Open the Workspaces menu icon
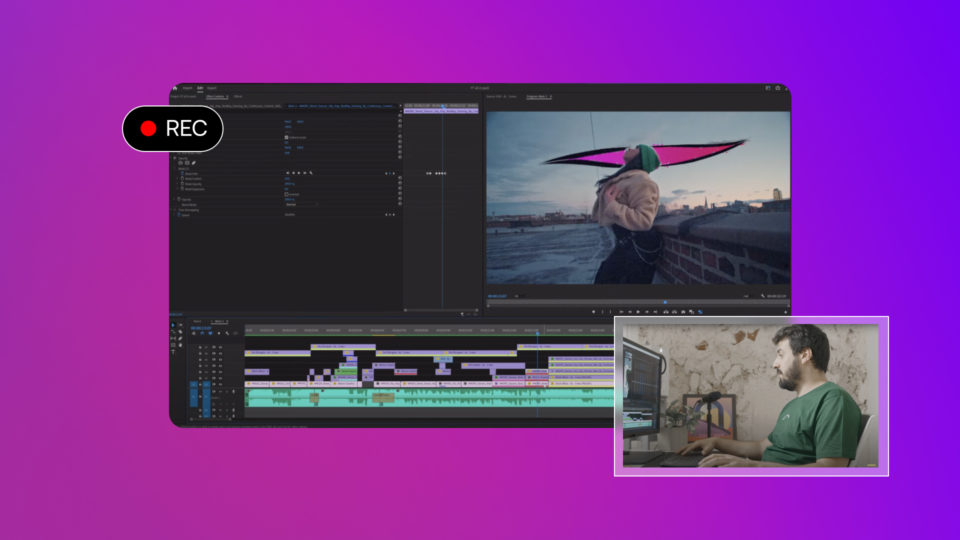This screenshot has width=960, height=540. (768, 88)
